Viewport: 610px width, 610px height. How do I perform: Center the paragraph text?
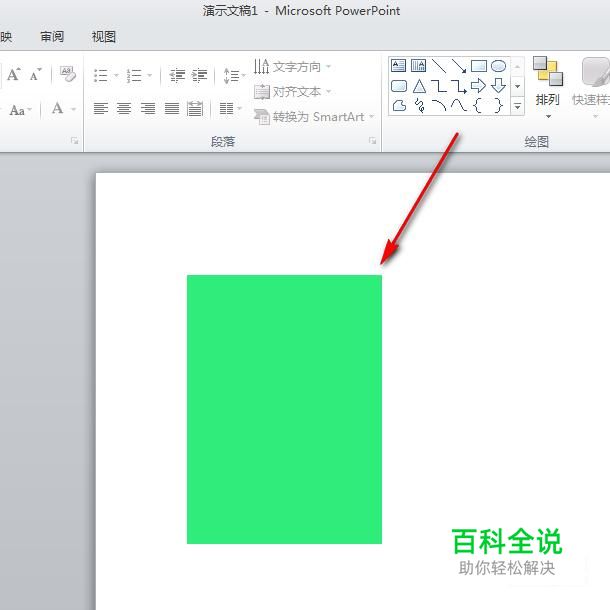(x=124, y=108)
